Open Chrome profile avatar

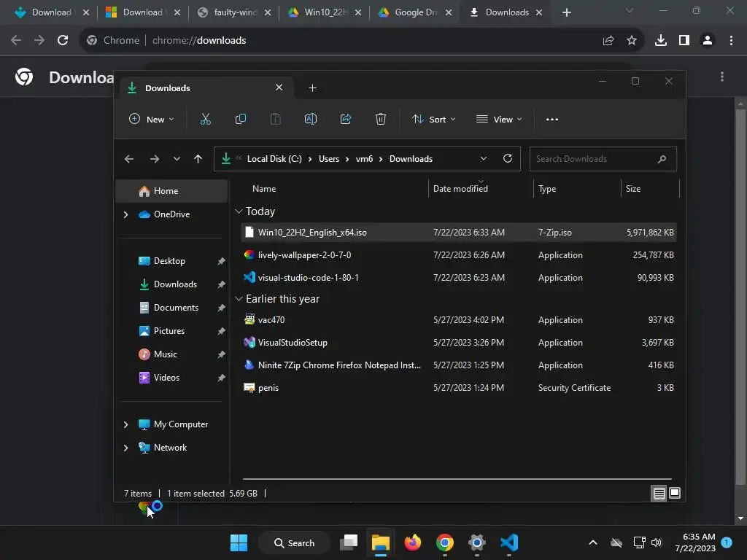[x=708, y=41]
